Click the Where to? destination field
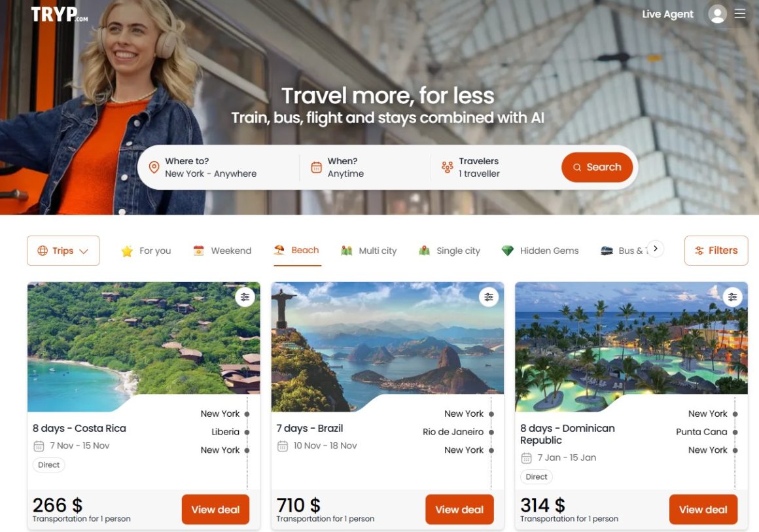 218,168
